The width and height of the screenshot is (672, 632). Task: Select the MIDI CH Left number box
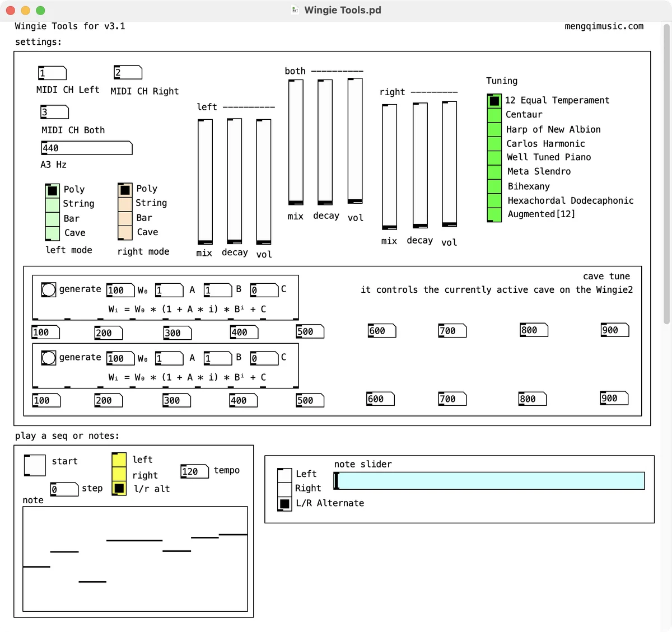[52, 73]
